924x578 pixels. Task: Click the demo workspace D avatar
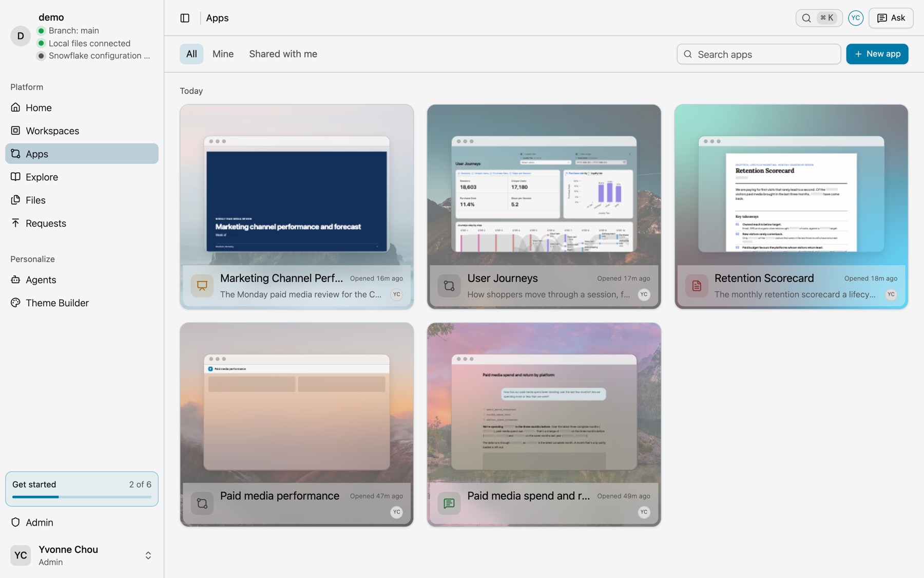click(x=21, y=36)
